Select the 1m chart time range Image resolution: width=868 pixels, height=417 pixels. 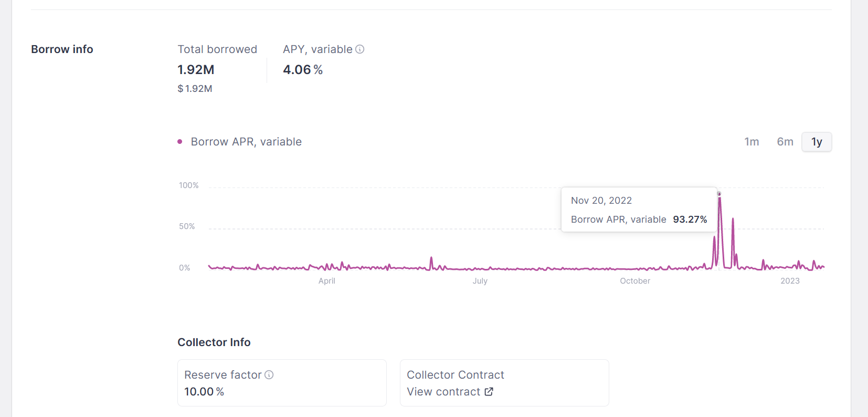click(751, 142)
